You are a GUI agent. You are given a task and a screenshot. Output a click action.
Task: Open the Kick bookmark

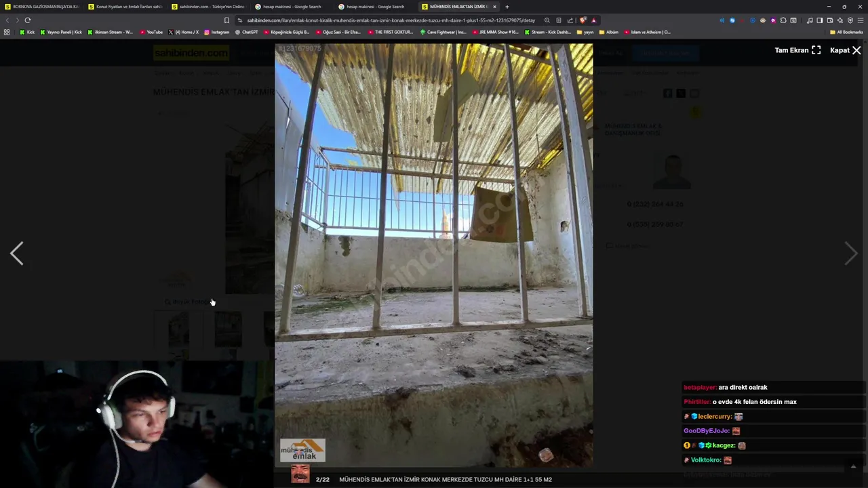tap(27, 32)
